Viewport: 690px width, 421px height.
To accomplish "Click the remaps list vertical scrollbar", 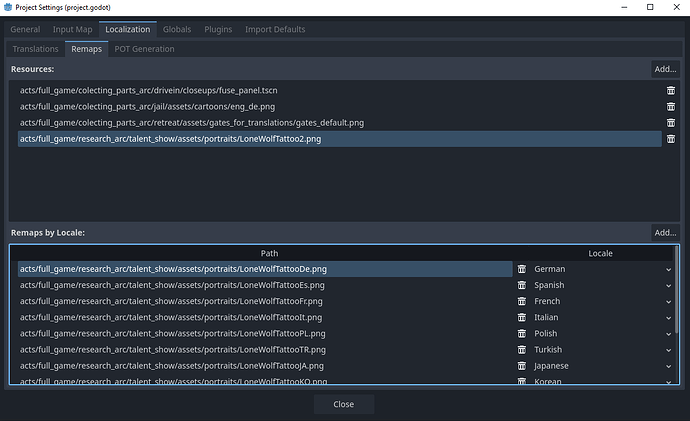I will (676, 289).
